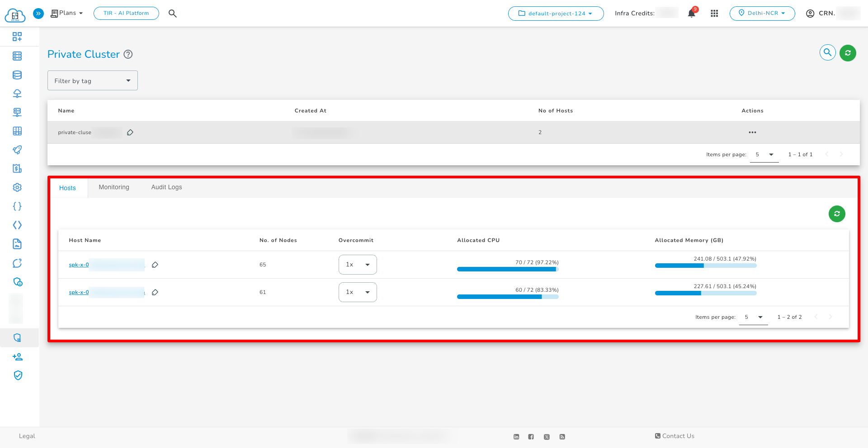
Task: Open Overcommit dropdown for first host
Action: pos(358,265)
